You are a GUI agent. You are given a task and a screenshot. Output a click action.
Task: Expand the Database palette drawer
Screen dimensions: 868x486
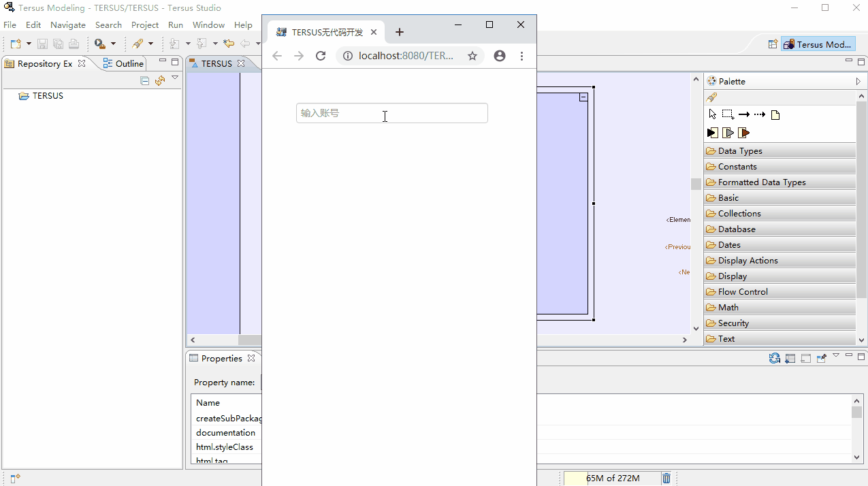779,229
